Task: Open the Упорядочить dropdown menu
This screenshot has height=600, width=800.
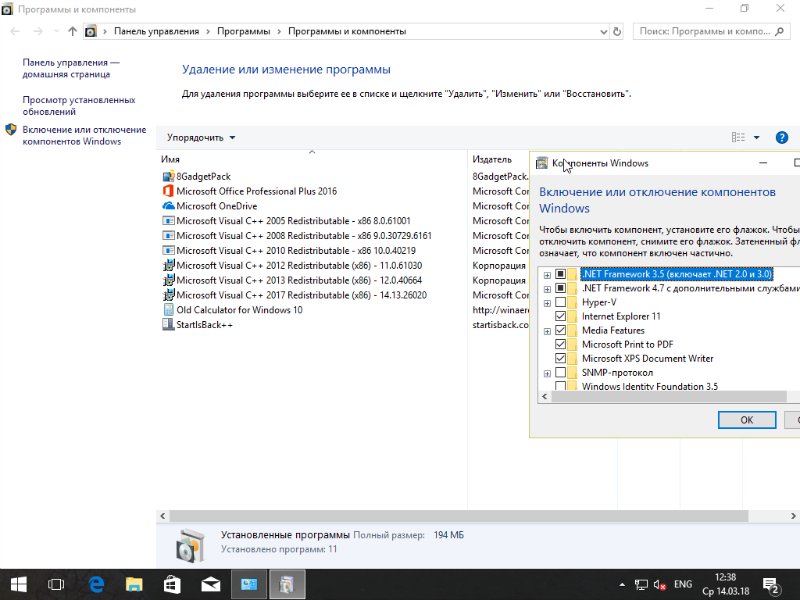Action: click(x=201, y=138)
